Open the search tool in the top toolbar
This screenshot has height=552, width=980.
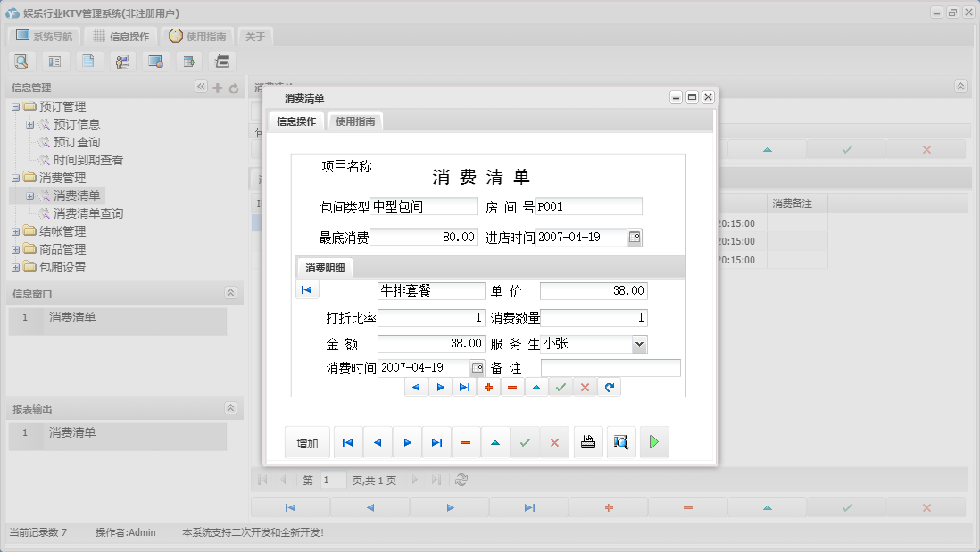click(21, 61)
